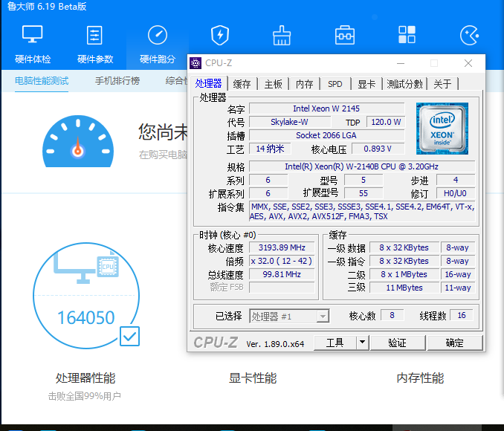The height and width of the screenshot is (431, 504).
Task: Click the core speed 3193.89 MHz value
Action: pos(282,247)
